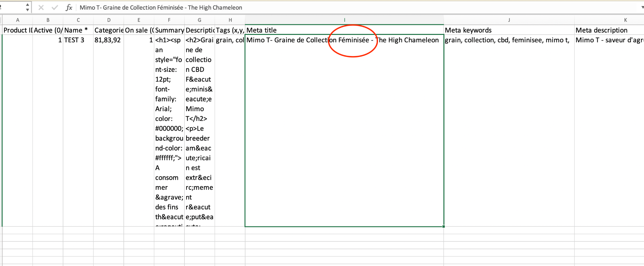644x266 pixels.
Task: Select column C header
Action: click(x=78, y=20)
